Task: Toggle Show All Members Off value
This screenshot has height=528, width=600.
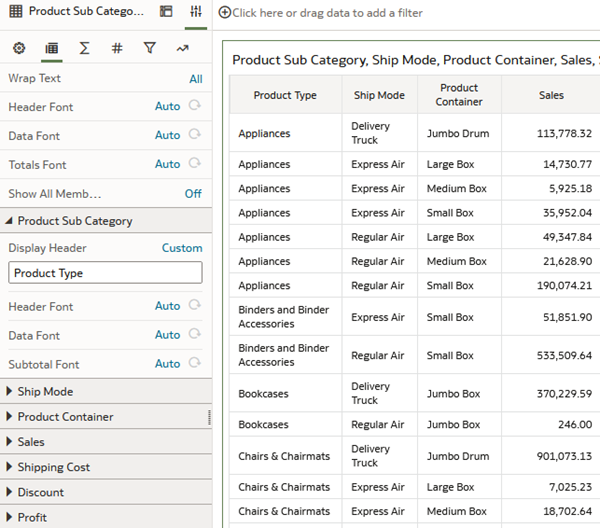Action: (x=192, y=193)
